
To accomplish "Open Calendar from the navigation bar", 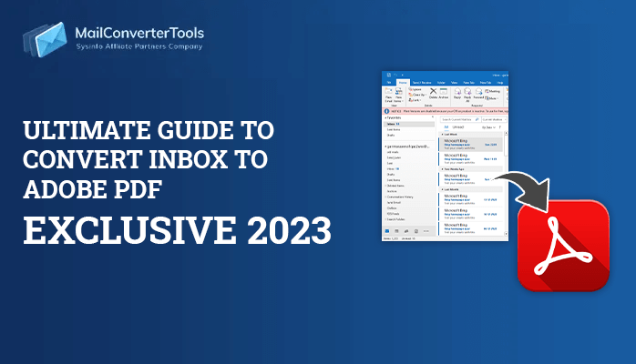I will [x=396, y=231].
